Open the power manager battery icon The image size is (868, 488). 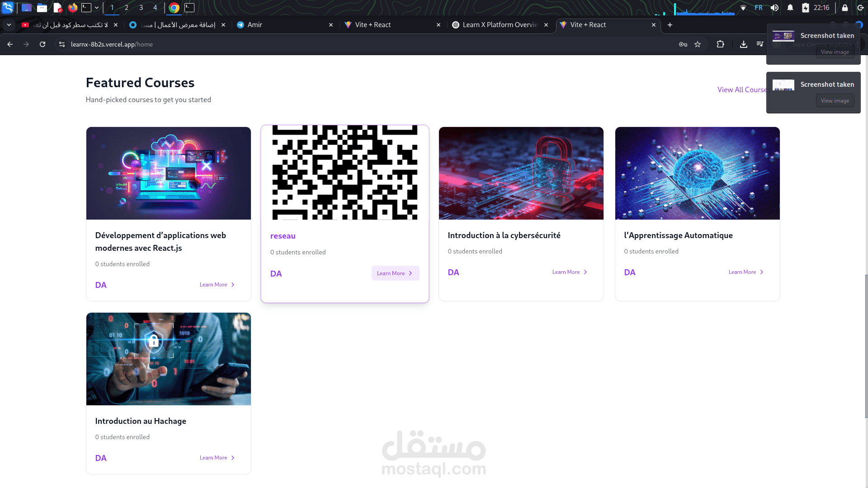click(806, 8)
